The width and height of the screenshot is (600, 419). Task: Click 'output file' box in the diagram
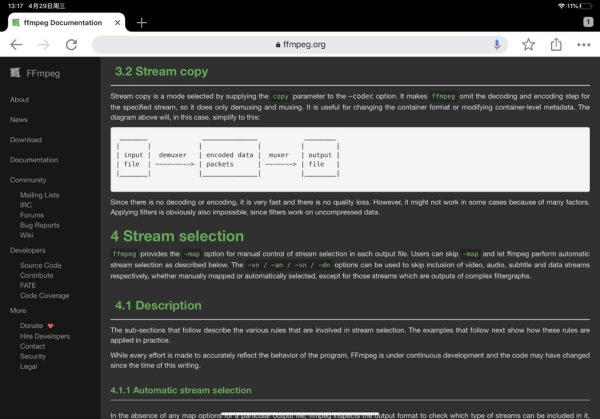[320, 158]
